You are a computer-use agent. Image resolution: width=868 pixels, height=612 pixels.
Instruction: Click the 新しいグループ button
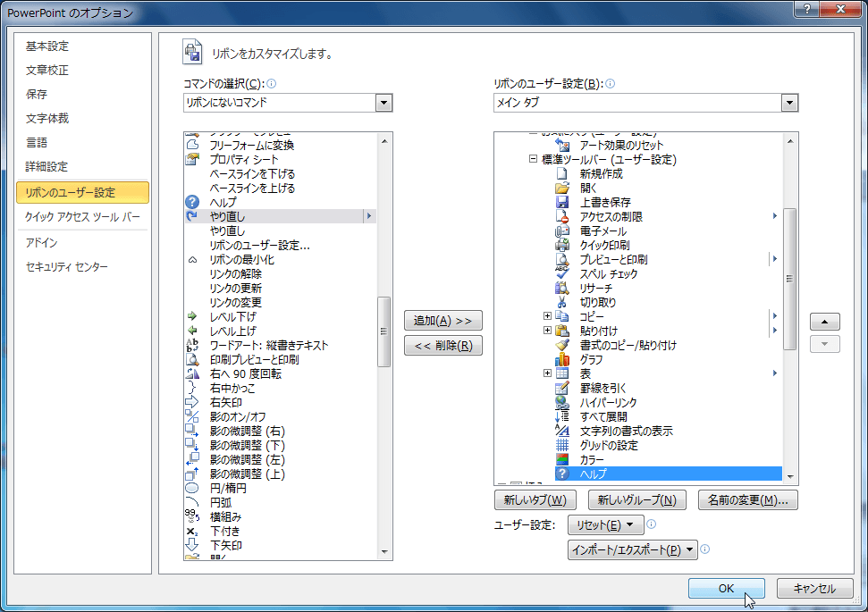(636, 500)
